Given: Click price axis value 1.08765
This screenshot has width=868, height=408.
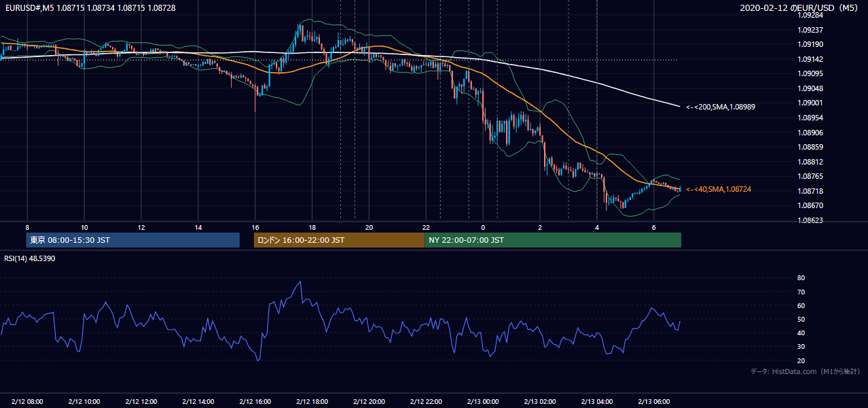Looking at the screenshot, I should tap(810, 176).
